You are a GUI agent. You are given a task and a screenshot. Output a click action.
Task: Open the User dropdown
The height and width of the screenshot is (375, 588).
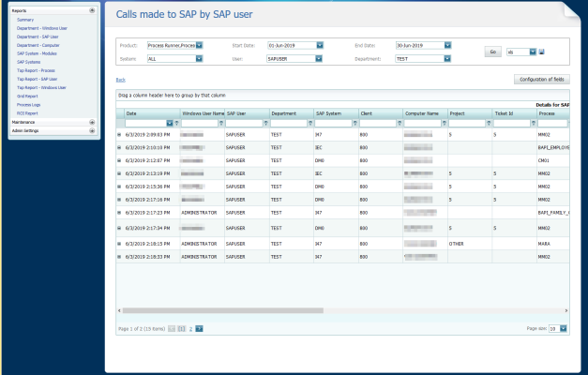pos(319,58)
